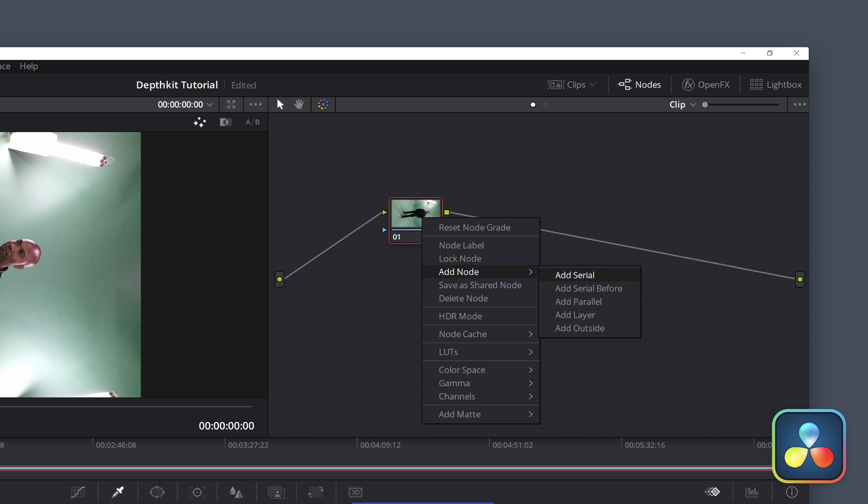Open the 3D palette icon
Screen dimensions: 868x504
click(355, 492)
